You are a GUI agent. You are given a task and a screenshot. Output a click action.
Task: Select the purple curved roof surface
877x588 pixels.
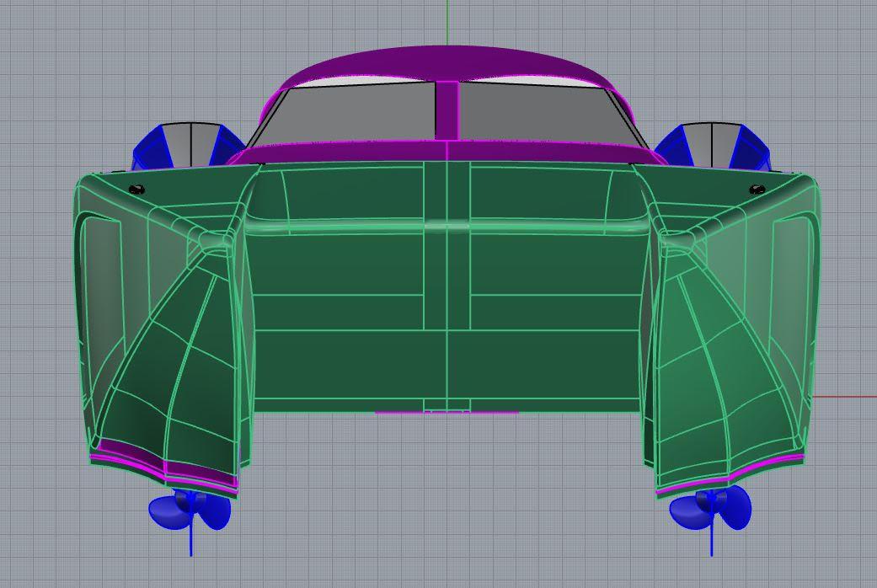click(447, 61)
